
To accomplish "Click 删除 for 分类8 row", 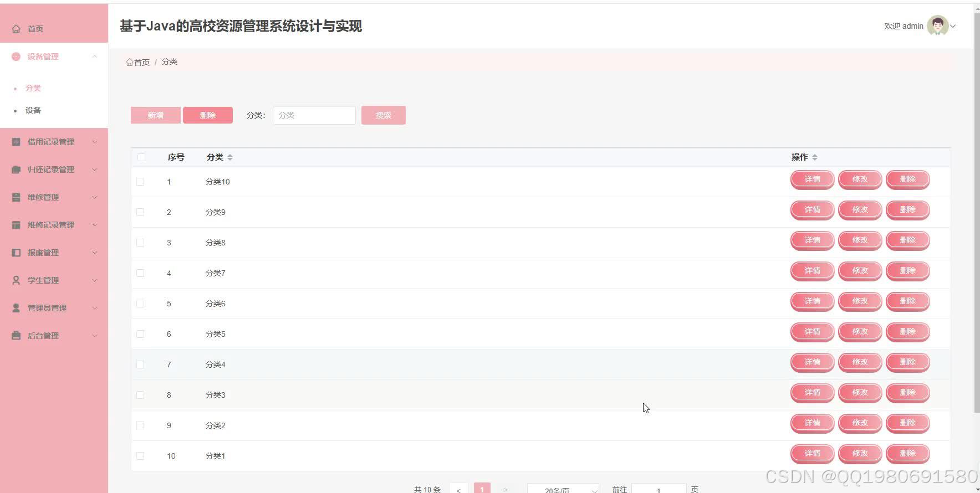I will click(x=908, y=240).
